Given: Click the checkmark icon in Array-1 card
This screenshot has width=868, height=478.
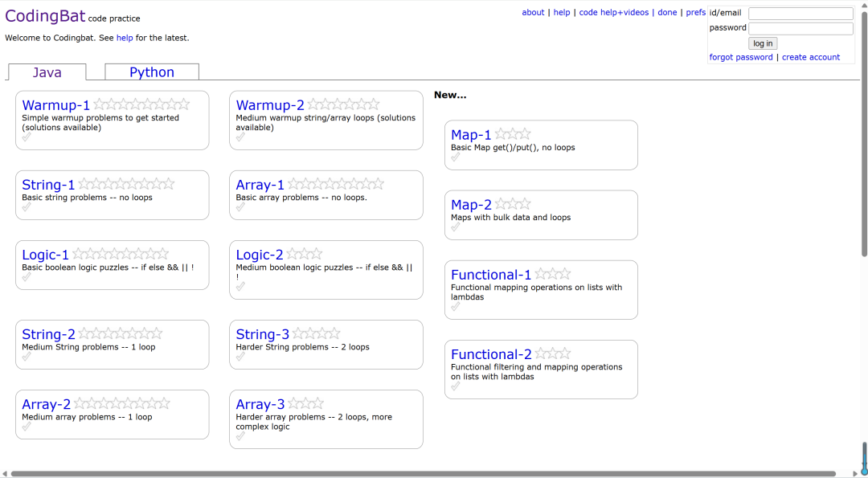Looking at the screenshot, I should [240, 207].
